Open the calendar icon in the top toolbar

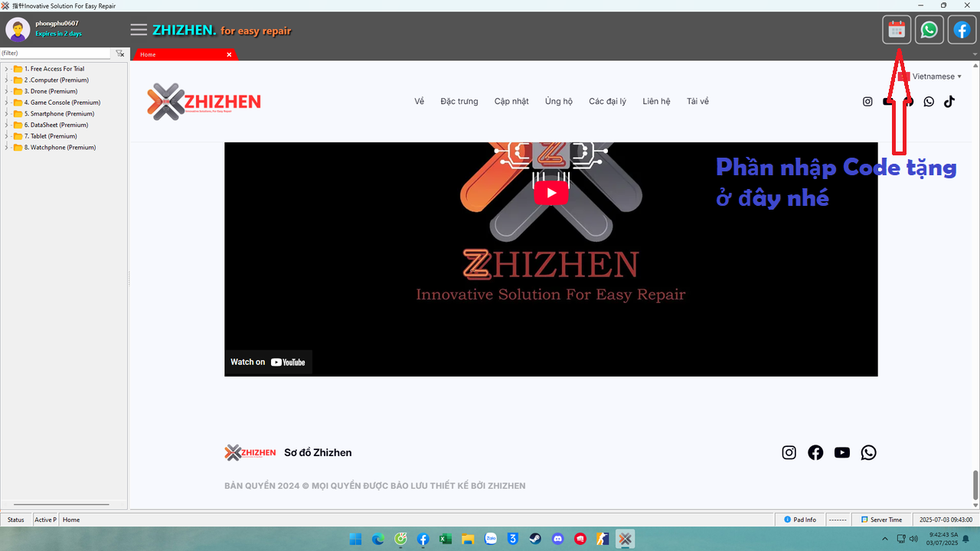pyautogui.click(x=897, y=30)
